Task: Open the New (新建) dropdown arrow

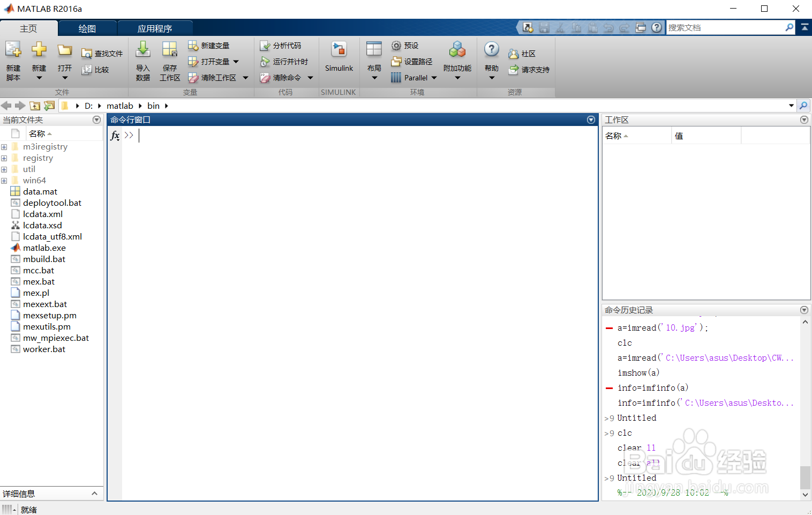Action: (39, 78)
